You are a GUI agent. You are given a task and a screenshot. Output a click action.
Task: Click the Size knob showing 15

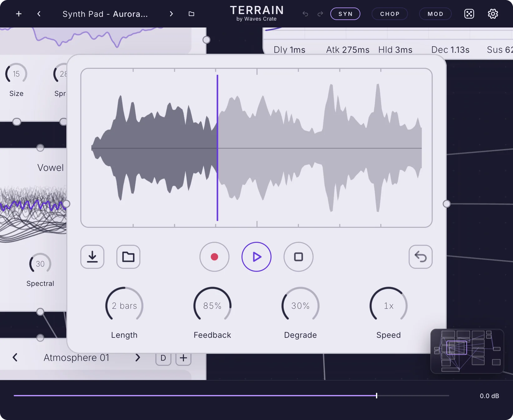(x=16, y=74)
